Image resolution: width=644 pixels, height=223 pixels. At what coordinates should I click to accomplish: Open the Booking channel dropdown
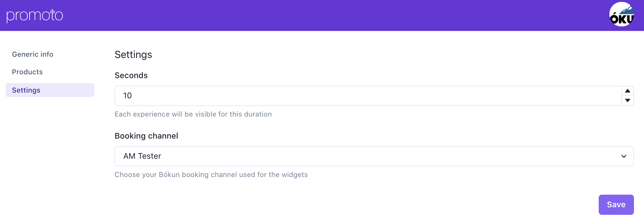tap(374, 156)
